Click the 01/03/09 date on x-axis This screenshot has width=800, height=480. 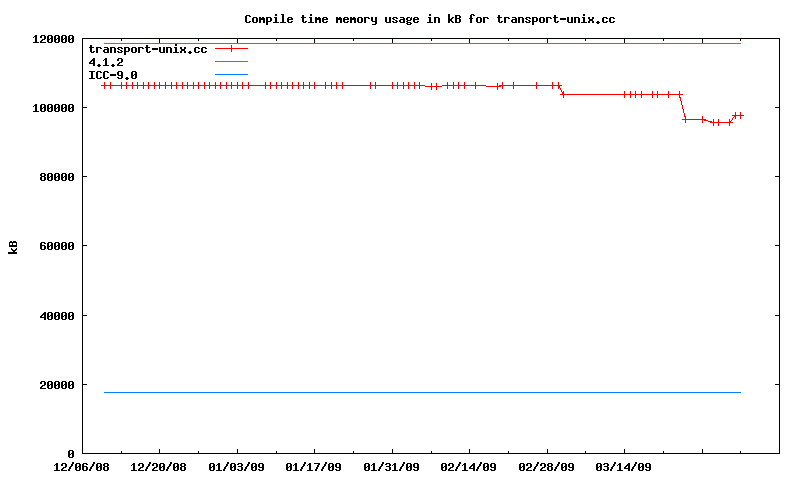click(x=237, y=467)
